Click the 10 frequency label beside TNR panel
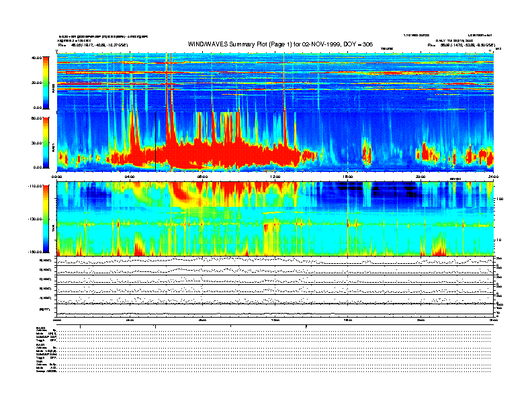The width and height of the screenshot is (532, 411). tap(500, 240)
